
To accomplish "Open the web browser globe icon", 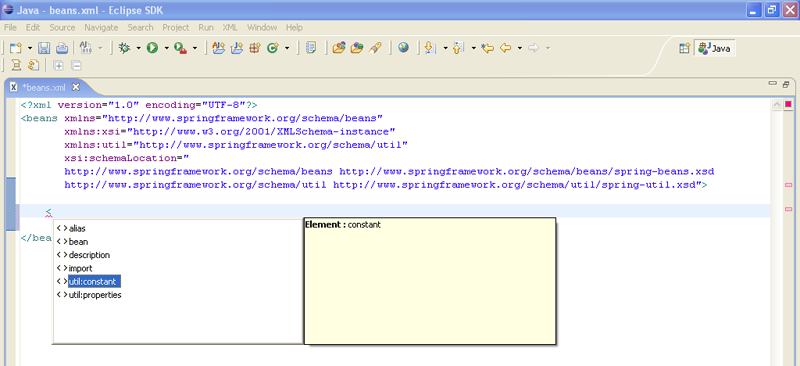I will click(x=404, y=48).
